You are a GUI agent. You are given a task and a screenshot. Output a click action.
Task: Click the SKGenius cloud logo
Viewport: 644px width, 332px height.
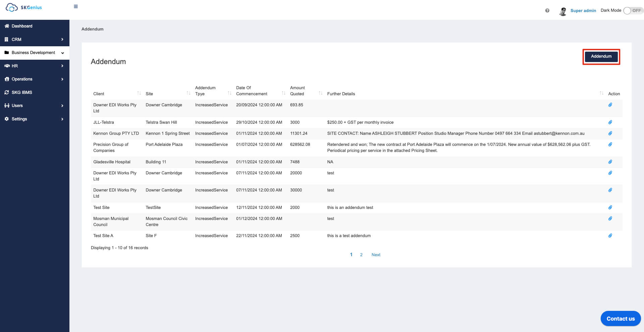click(24, 7)
